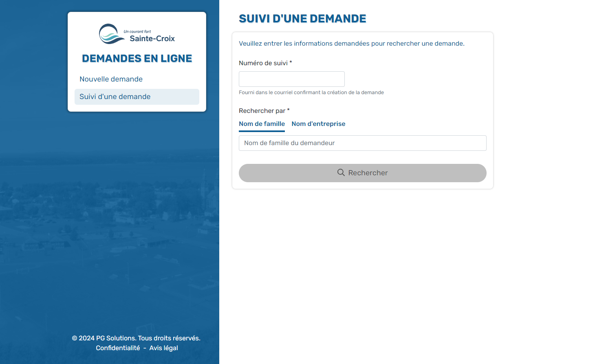Click the Un courant fort slogan

(x=137, y=31)
